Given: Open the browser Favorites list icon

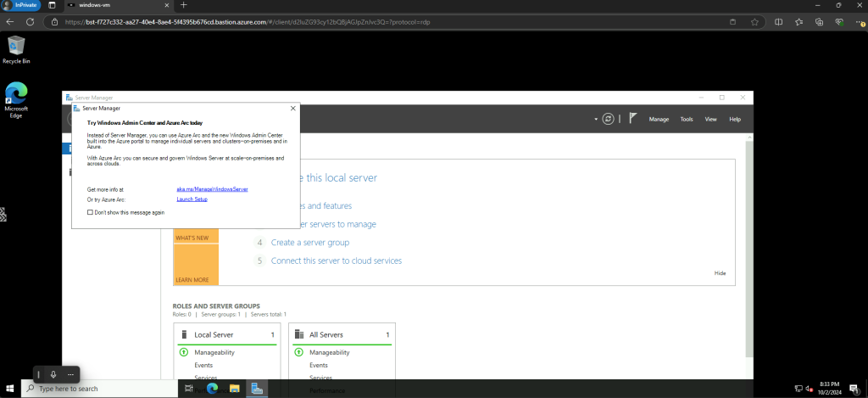Looking at the screenshot, I should [x=798, y=22].
